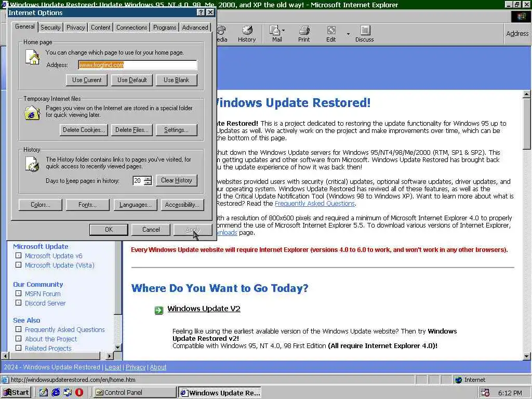532x399 pixels.
Task: Open Frequently Asked Questions sidebar link
Action: pyautogui.click(x=65, y=330)
